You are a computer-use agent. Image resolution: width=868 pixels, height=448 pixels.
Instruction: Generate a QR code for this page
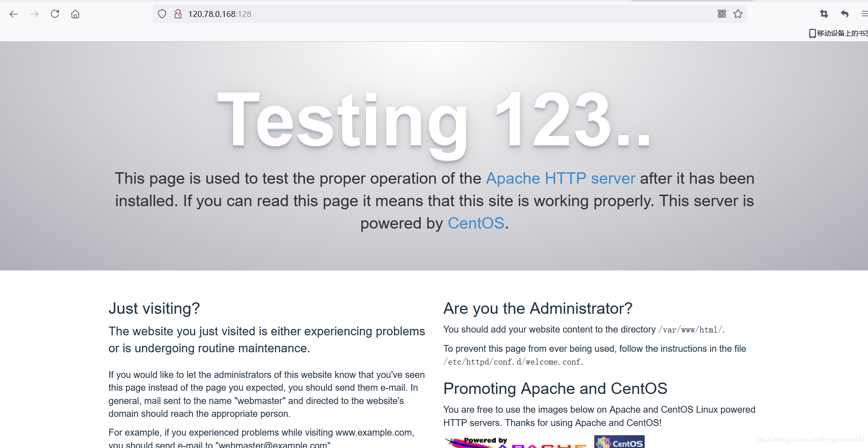(722, 14)
